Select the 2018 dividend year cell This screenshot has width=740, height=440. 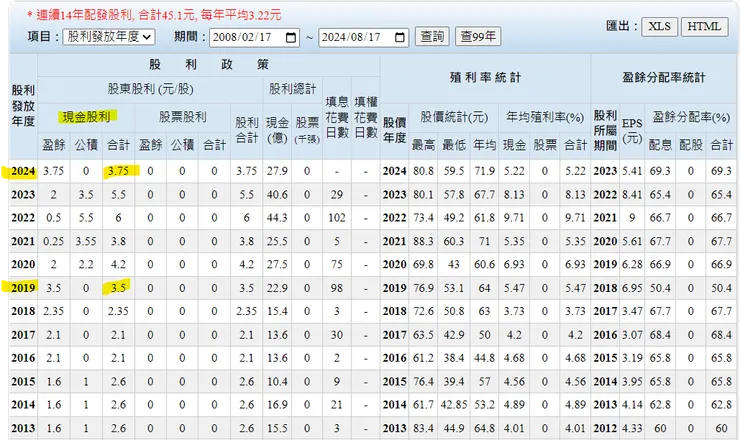[23, 311]
